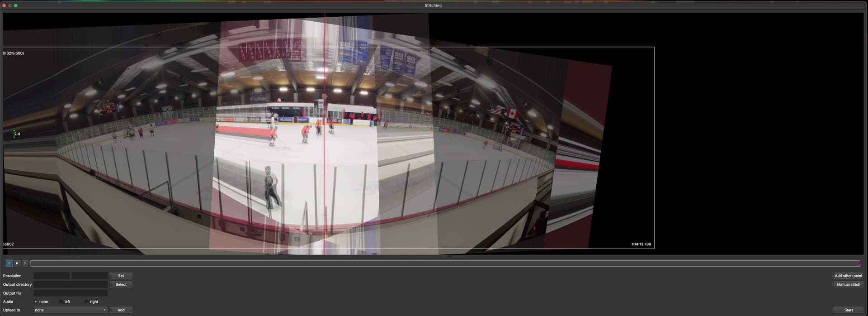
Task: Select the 'right' audio radio button
Action: 86,302
